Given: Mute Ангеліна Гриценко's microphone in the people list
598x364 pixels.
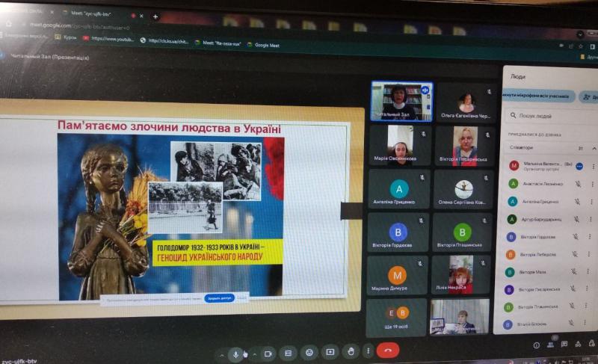Looking at the screenshot, I should point(577,202).
